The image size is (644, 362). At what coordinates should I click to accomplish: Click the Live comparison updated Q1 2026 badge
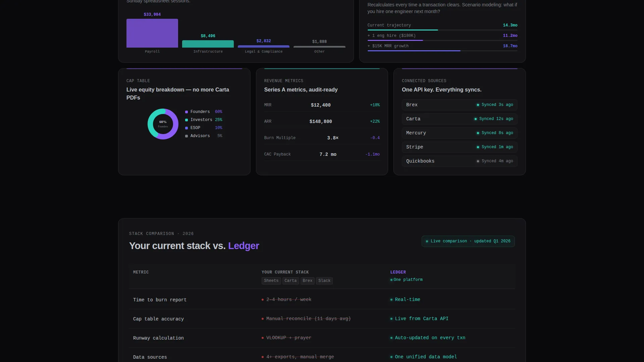click(468, 241)
